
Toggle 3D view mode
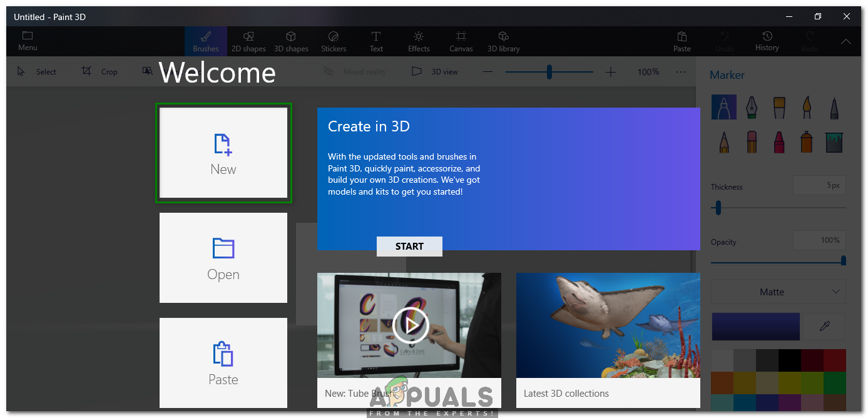pos(434,71)
